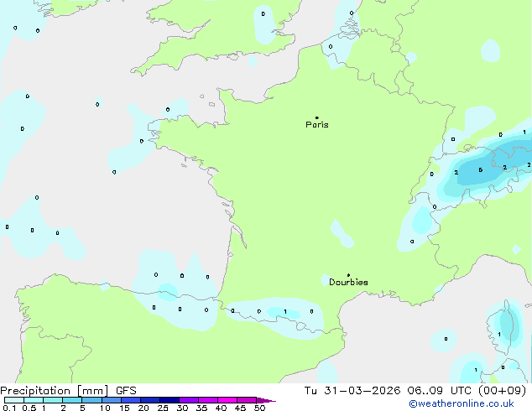Select magenta swatch between 40 and 45

pos(227,400)
